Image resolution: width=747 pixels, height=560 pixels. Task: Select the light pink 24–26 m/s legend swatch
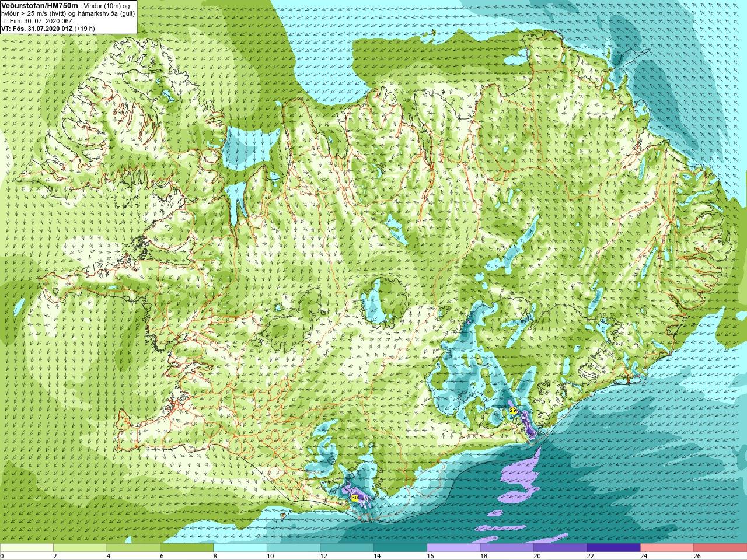click(x=667, y=548)
